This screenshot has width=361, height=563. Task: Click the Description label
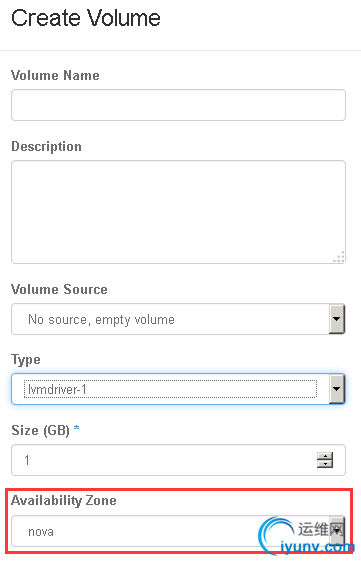(x=46, y=147)
